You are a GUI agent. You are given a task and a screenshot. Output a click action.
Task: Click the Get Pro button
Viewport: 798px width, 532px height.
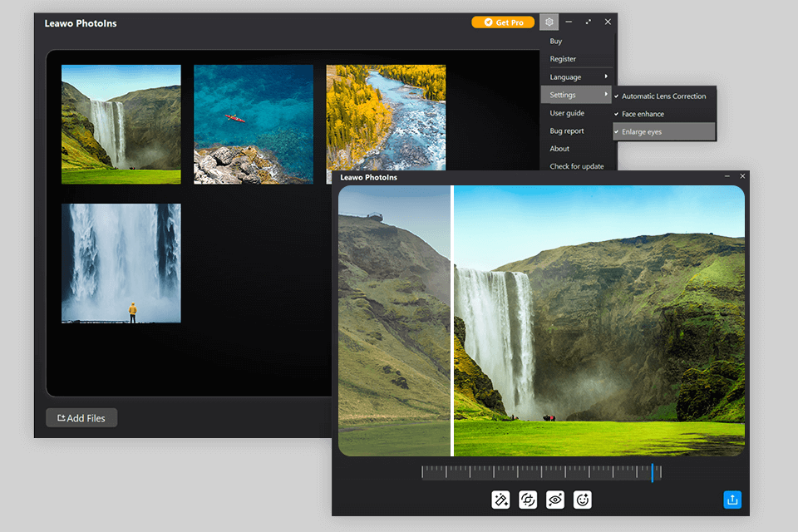(x=503, y=22)
